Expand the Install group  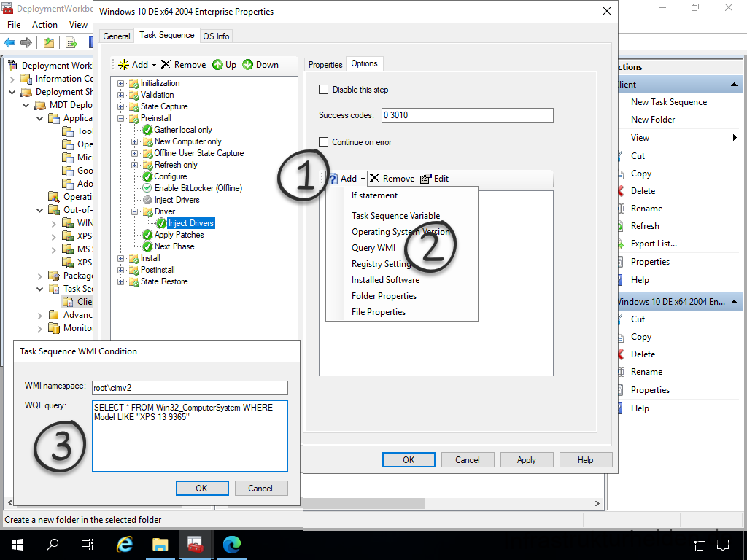(x=120, y=258)
